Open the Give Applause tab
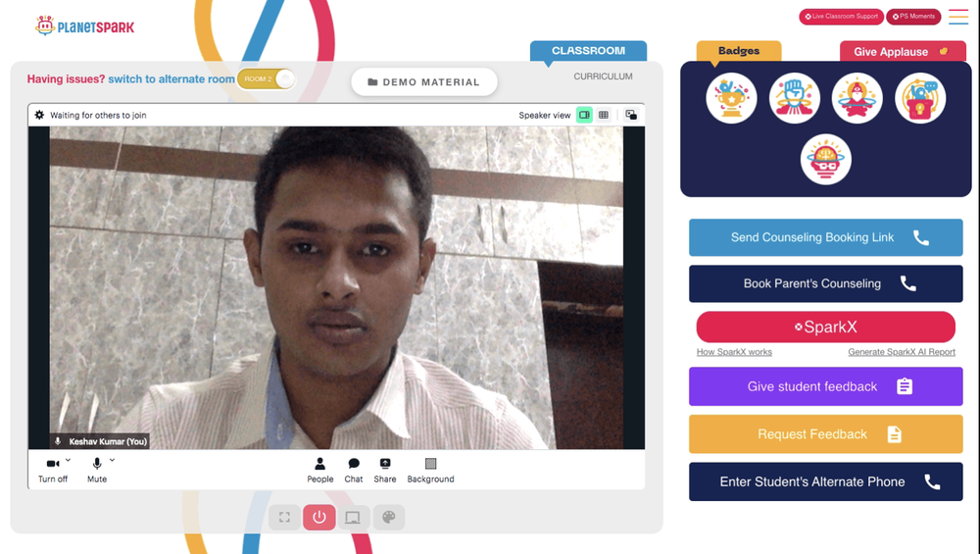Screen dimensions: 980x554 tap(903, 51)
